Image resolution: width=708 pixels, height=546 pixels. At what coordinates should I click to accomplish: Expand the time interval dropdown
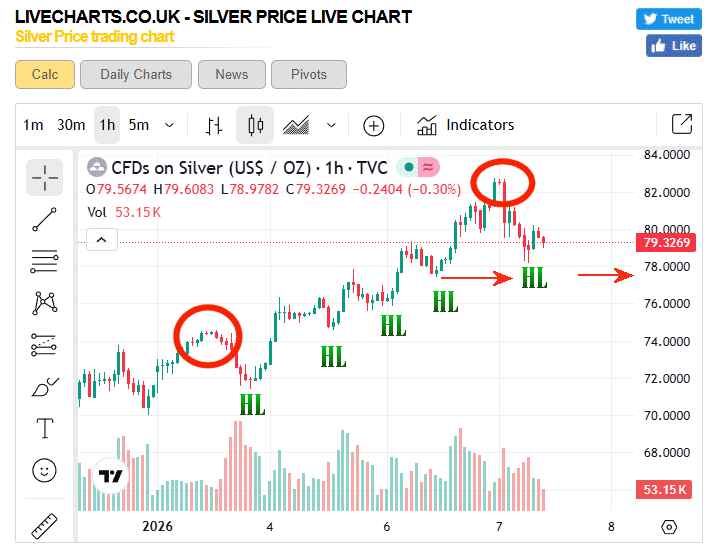(x=169, y=125)
